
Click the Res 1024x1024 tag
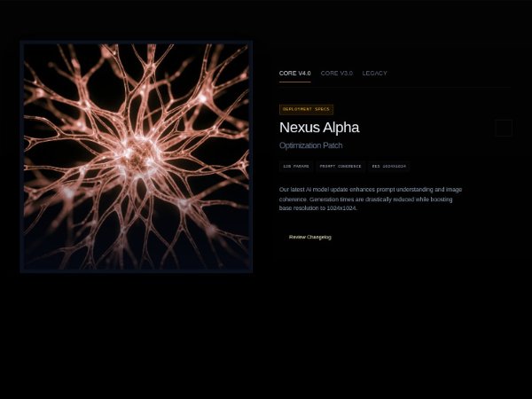[x=388, y=166]
